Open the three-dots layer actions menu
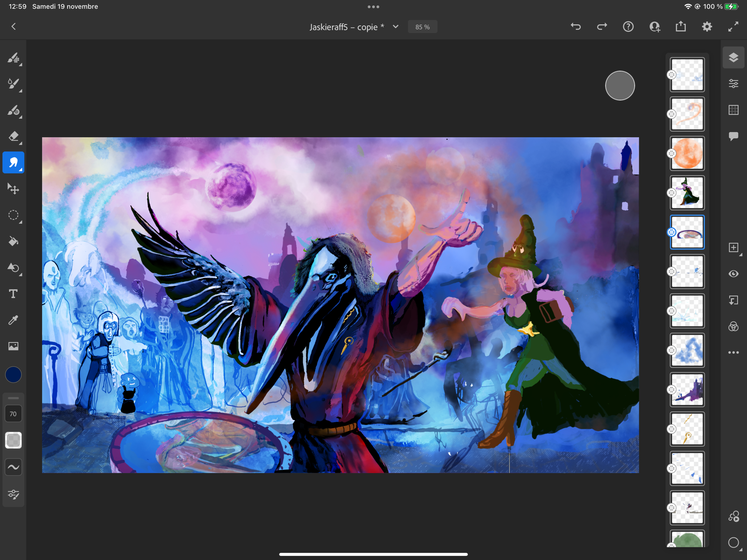The height and width of the screenshot is (560, 747). [x=733, y=352]
